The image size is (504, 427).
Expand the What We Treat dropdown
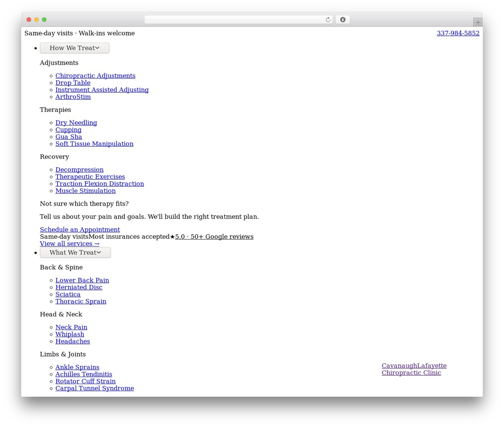pyautogui.click(x=75, y=252)
